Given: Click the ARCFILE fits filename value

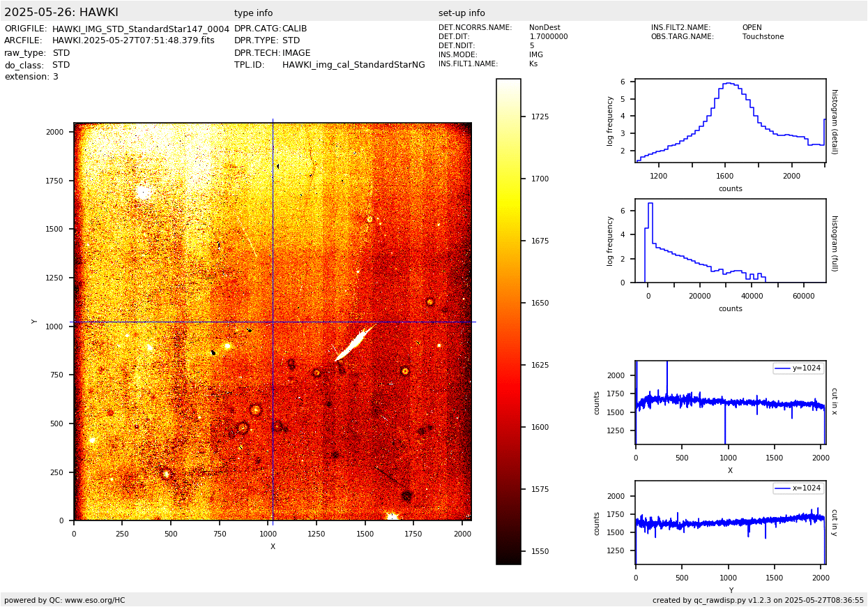Looking at the screenshot, I should tap(133, 40).
